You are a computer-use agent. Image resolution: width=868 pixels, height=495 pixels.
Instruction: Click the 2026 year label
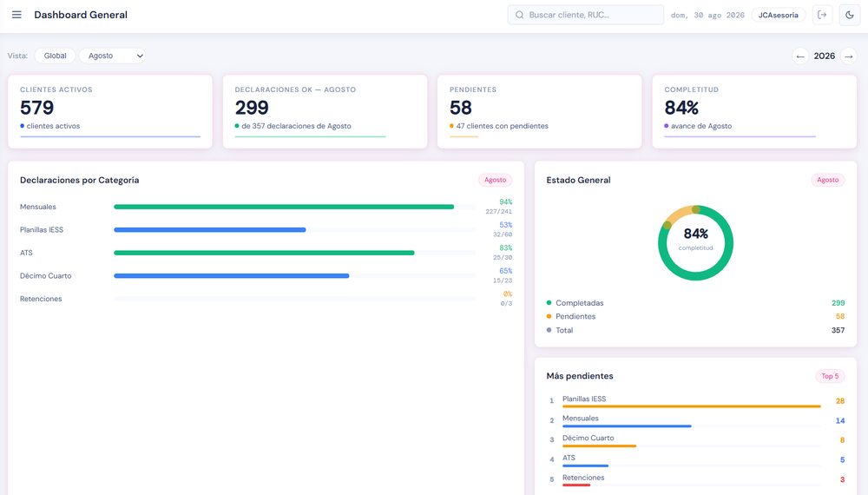click(825, 56)
